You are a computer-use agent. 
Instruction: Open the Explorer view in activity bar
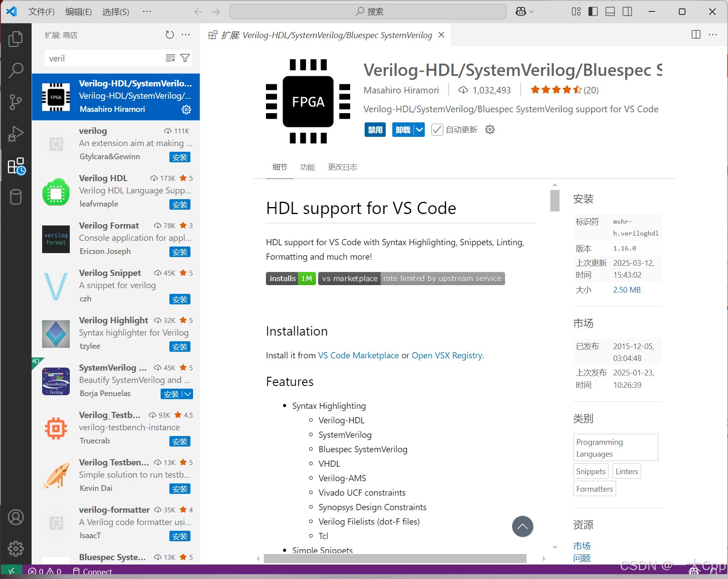click(16, 39)
